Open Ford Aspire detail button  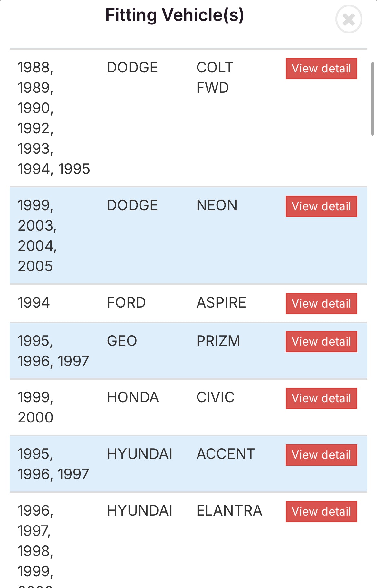pos(321,304)
